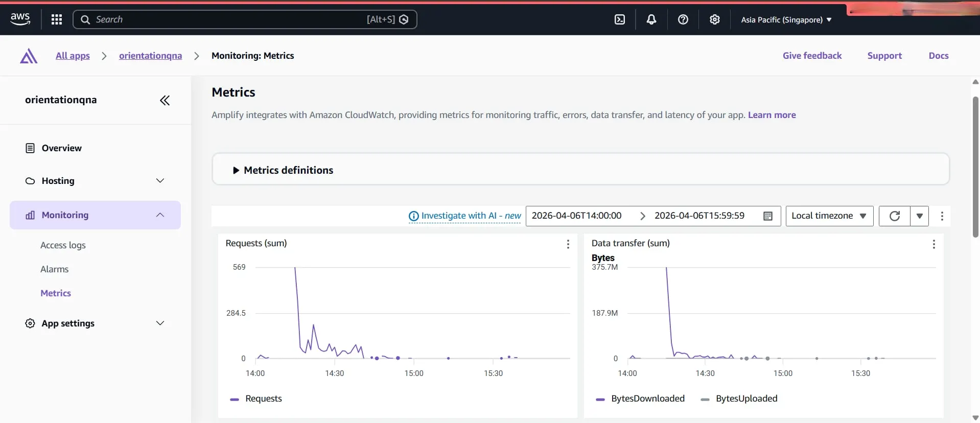The height and width of the screenshot is (423, 980).
Task: Toggle the BytesDownloaded legend series
Action: point(640,398)
